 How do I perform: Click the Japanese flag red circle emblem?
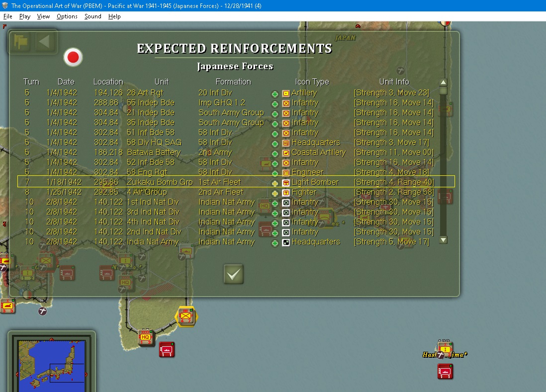tap(73, 57)
